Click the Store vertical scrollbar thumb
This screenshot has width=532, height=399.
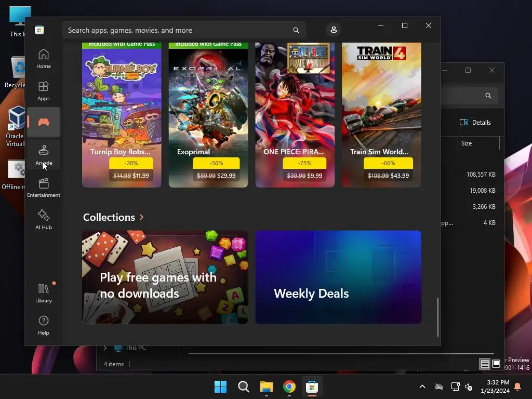437,317
